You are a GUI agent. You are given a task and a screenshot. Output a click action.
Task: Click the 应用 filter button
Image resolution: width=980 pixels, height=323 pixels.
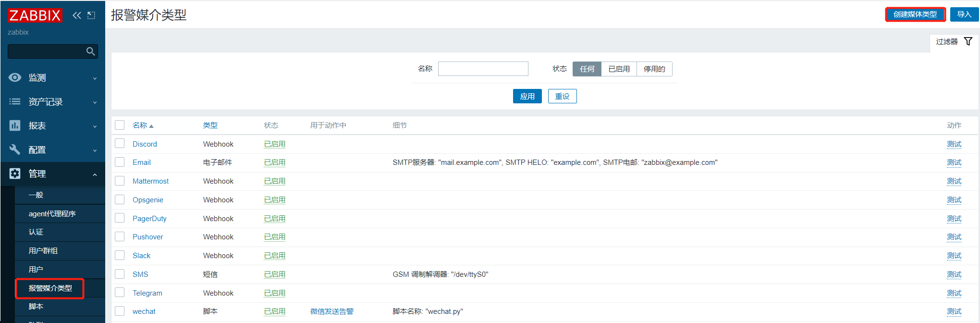[527, 96]
